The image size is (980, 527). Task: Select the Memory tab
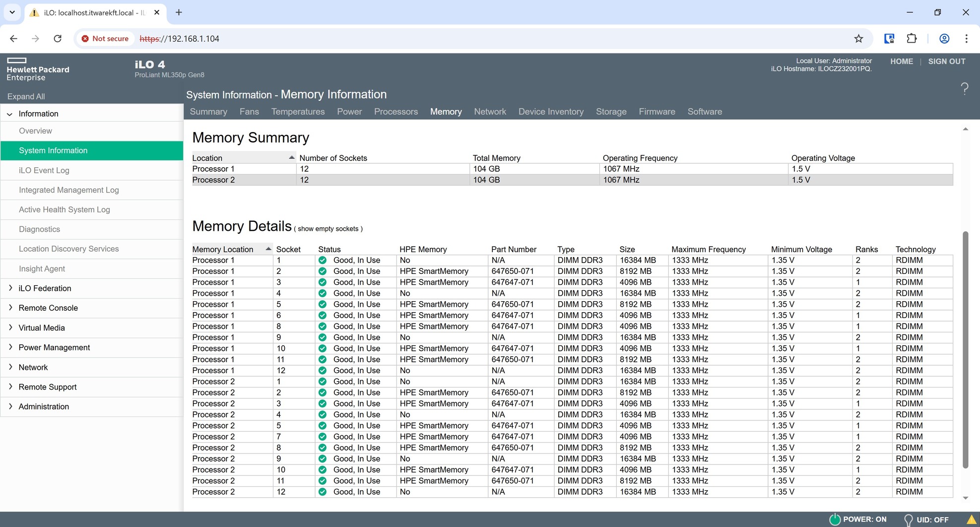point(446,112)
